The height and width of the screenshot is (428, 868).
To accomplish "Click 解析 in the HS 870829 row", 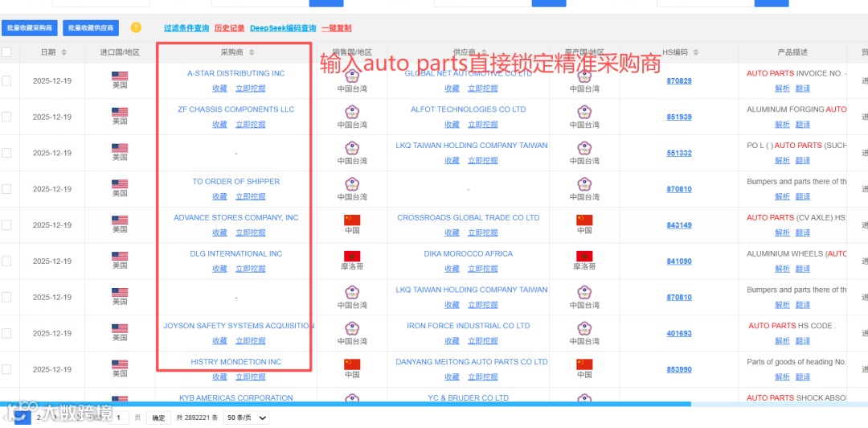I will click(x=782, y=88).
